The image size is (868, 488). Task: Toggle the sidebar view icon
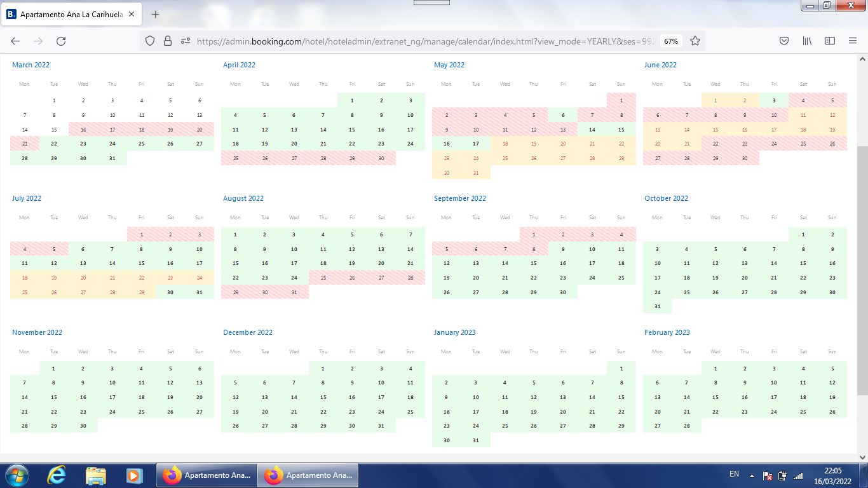tap(830, 41)
